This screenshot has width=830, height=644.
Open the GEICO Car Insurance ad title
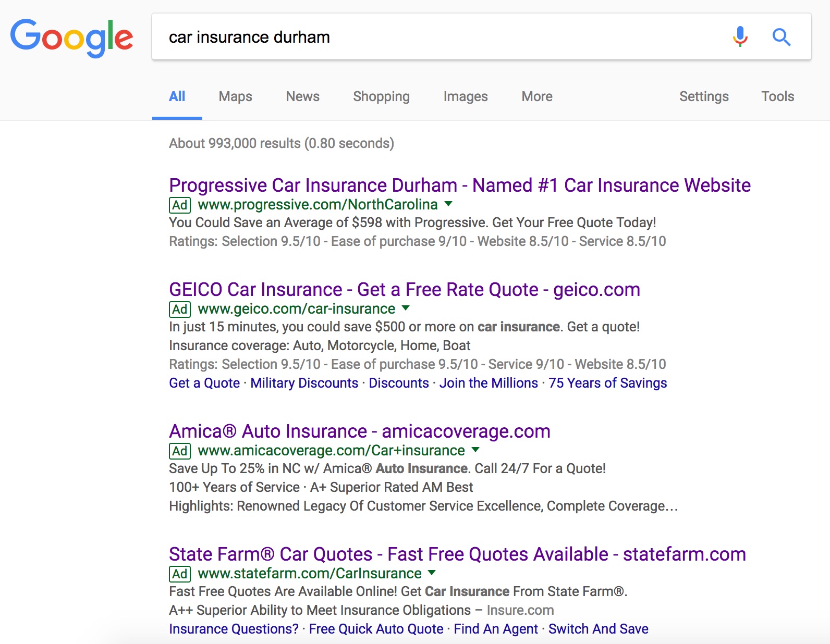point(405,290)
